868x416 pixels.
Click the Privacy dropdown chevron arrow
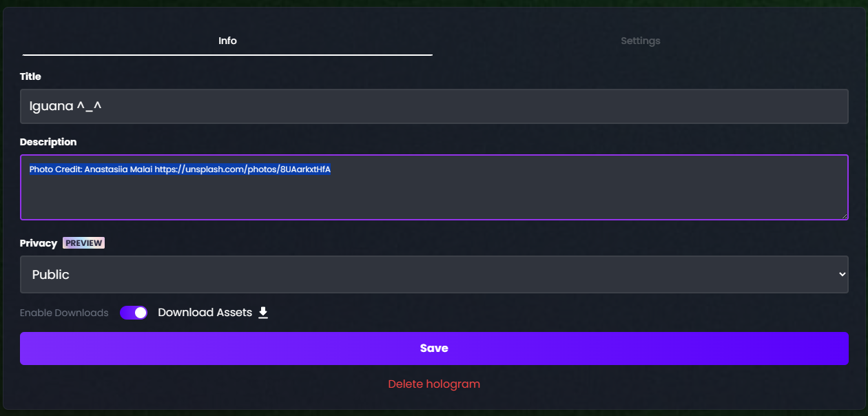coord(842,274)
